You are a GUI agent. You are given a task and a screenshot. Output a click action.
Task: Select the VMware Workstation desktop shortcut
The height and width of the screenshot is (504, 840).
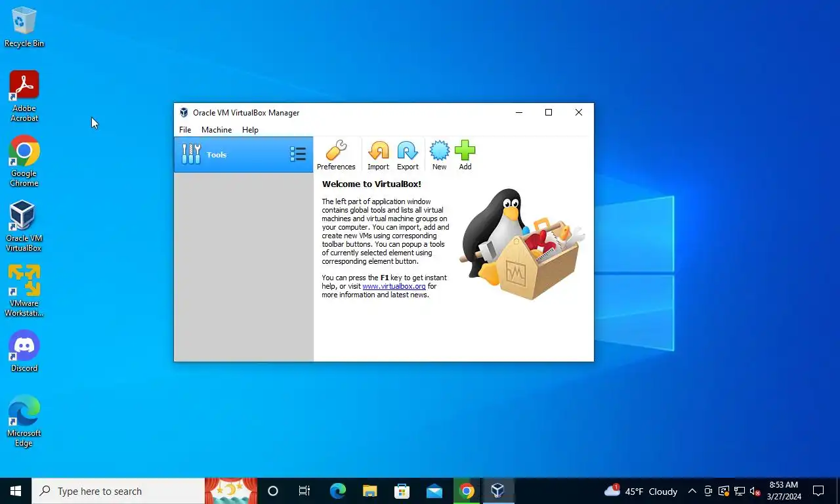(x=24, y=291)
